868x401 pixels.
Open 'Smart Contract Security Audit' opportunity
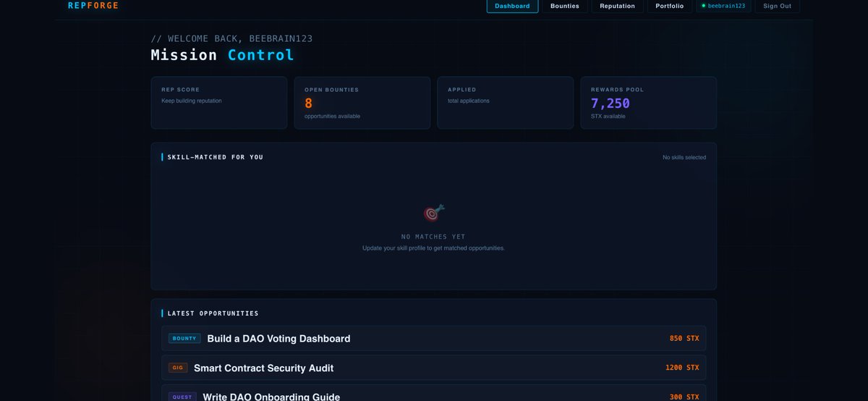434,368
